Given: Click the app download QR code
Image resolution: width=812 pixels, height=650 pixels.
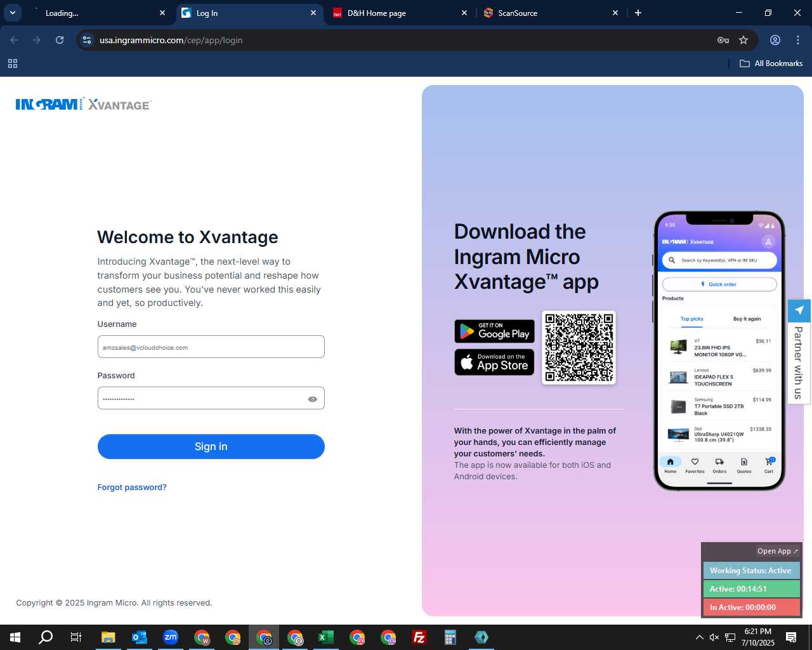Looking at the screenshot, I should pyautogui.click(x=579, y=347).
